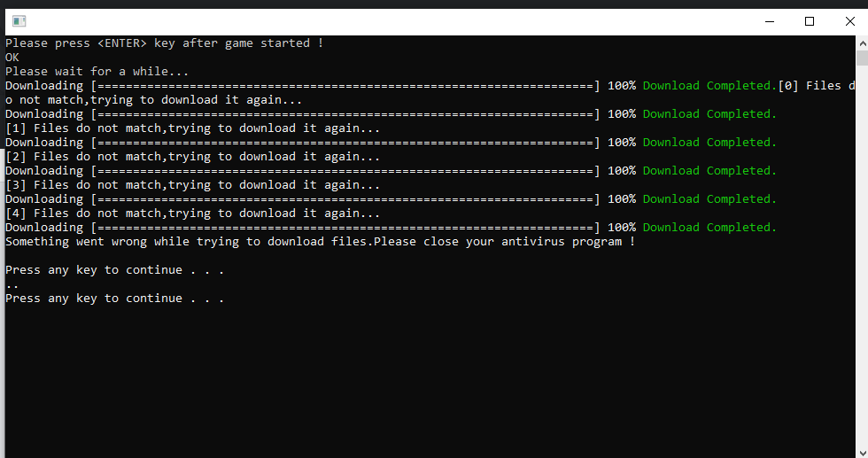868x458 pixels.
Task: Click the 'Please wait for a while...' line
Action: point(97,72)
